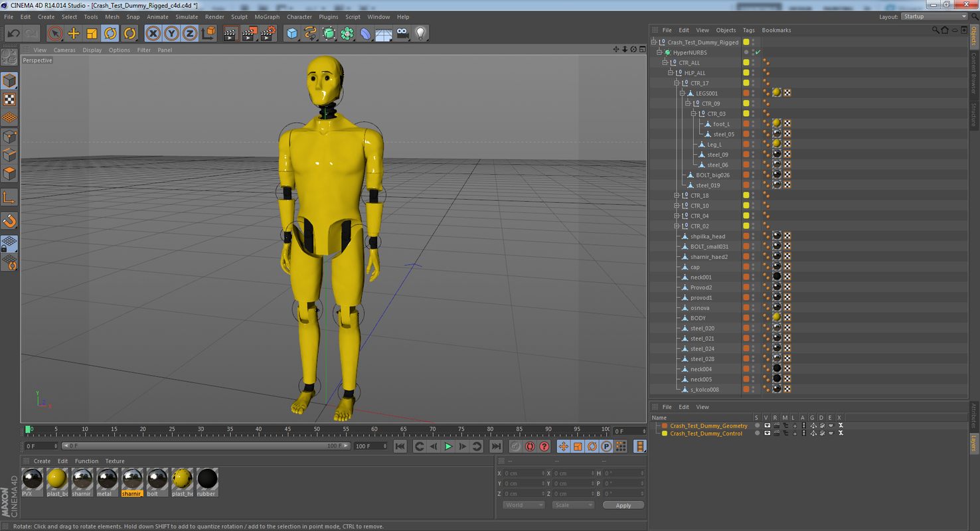Screen dimensions: 980x531
Task: Select the HyperNURBS icon in the Objects panel
Action: click(669, 52)
